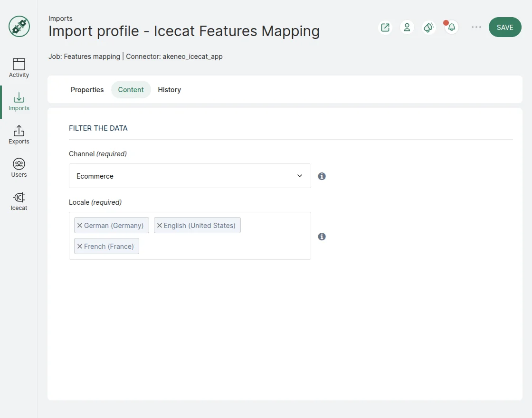Switch to the History tab
532x418 pixels.
[169, 89]
